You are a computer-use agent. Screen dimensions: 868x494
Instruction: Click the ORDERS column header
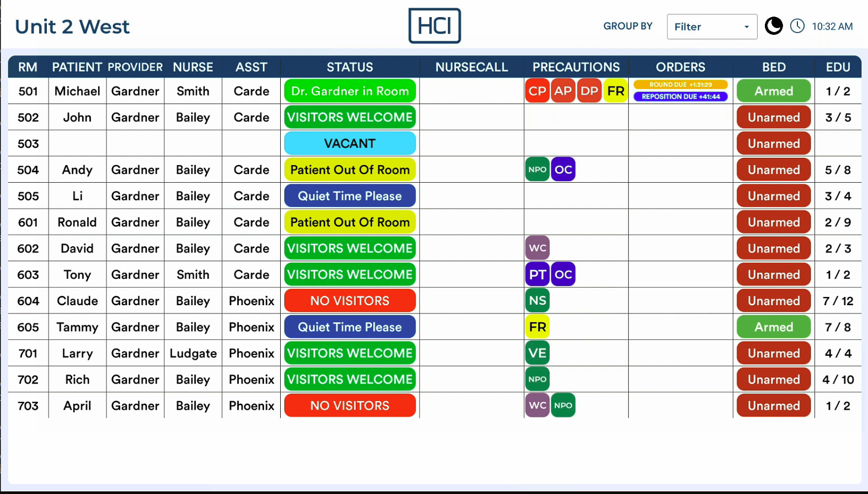681,67
